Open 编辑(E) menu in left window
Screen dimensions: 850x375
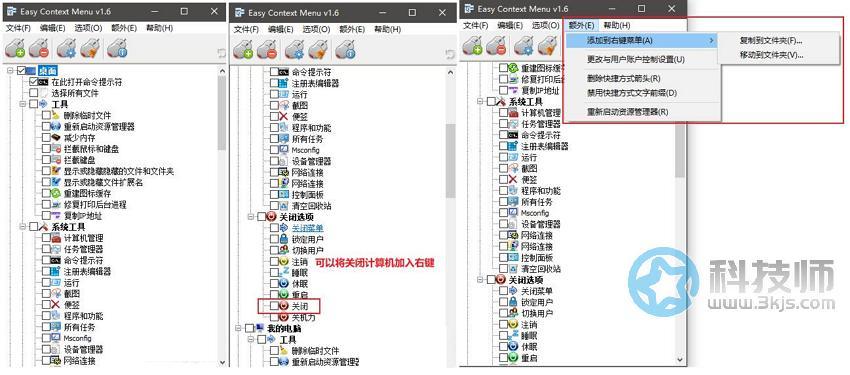point(53,28)
